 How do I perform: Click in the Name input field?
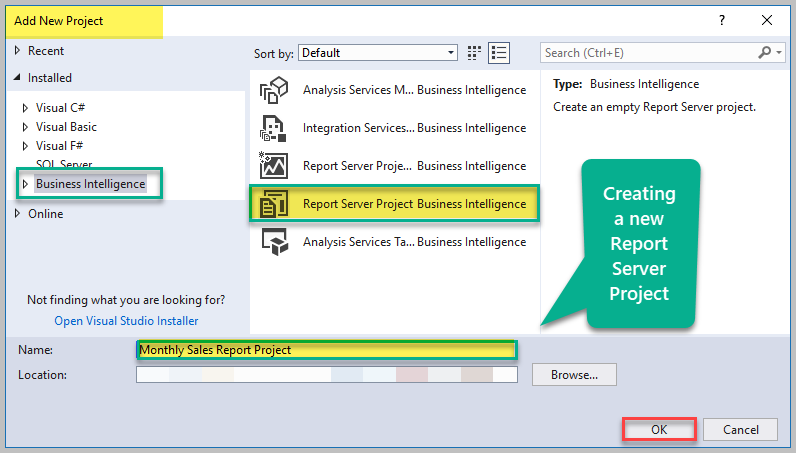(x=327, y=350)
